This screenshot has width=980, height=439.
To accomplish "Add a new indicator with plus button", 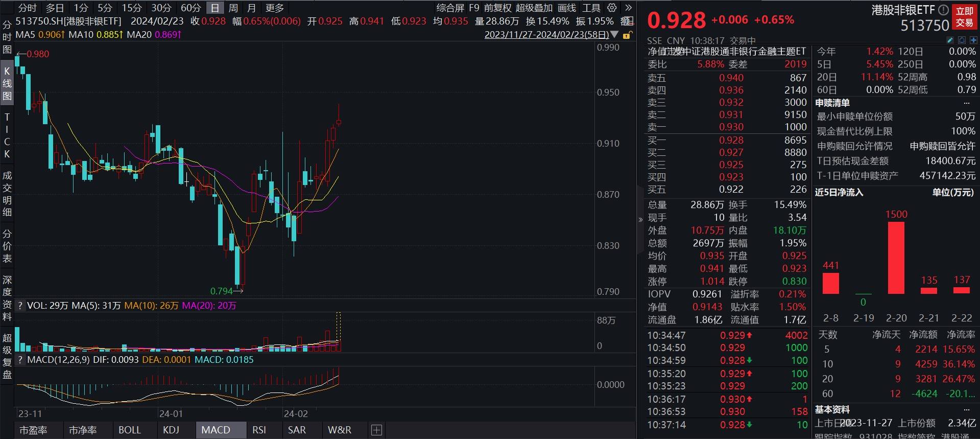I will coord(376,430).
